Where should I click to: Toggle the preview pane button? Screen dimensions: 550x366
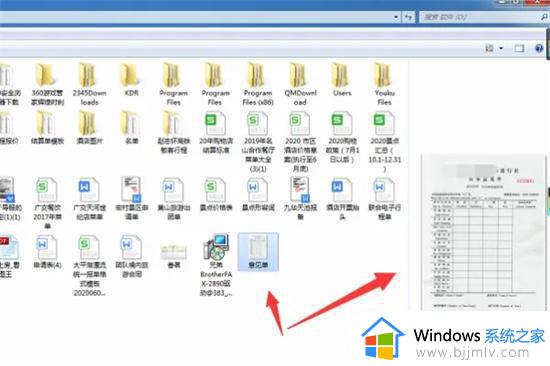click(x=519, y=48)
